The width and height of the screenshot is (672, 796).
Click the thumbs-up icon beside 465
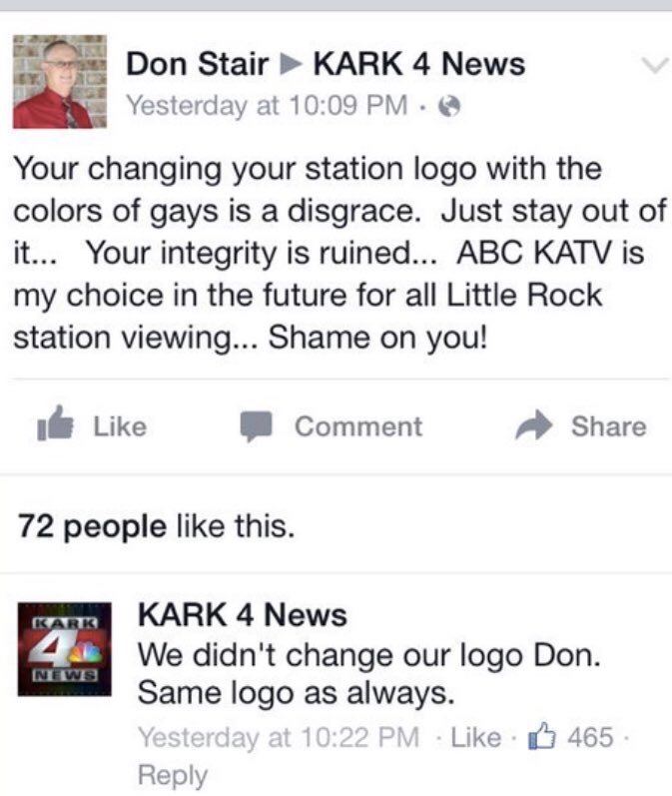click(x=542, y=736)
